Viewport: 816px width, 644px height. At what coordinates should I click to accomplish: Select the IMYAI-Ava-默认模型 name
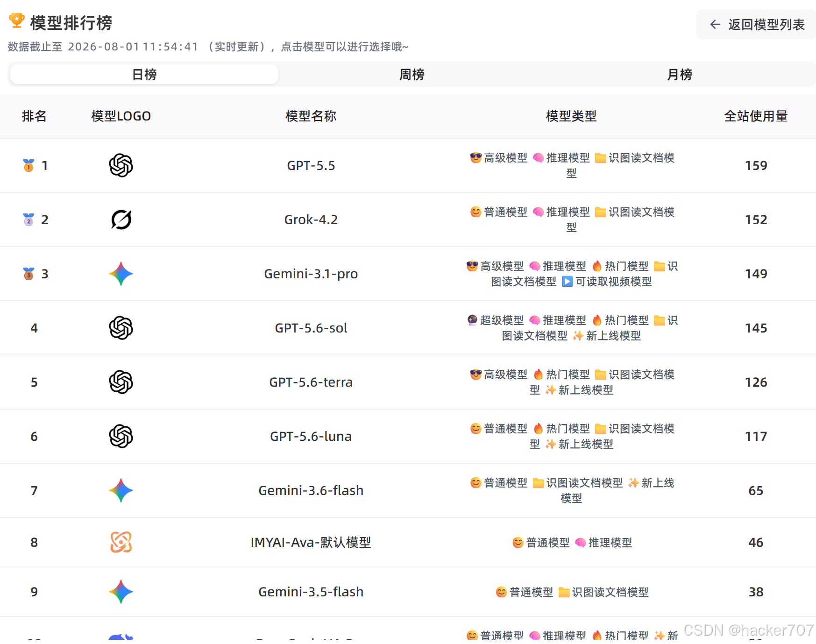[x=311, y=543]
